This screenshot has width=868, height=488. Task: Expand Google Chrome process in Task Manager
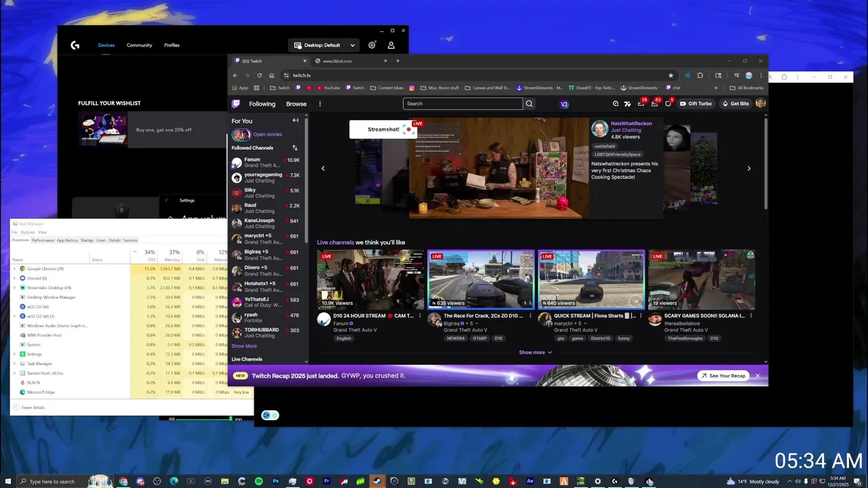[x=14, y=268]
